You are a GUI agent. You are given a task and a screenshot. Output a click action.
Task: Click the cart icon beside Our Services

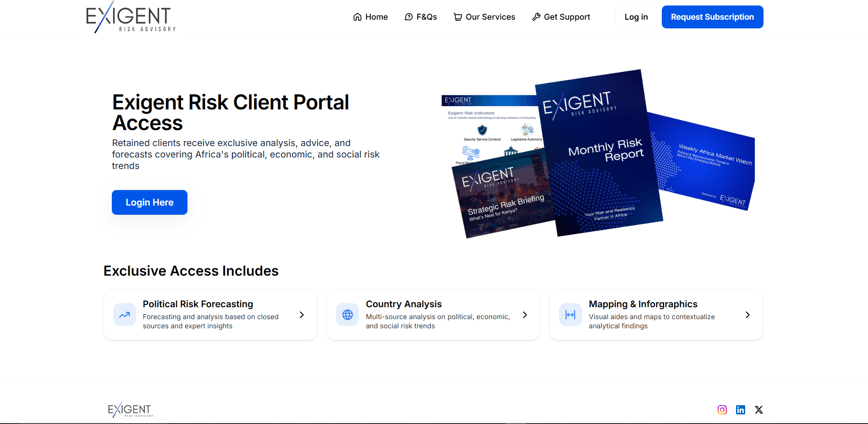click(458, 17)
